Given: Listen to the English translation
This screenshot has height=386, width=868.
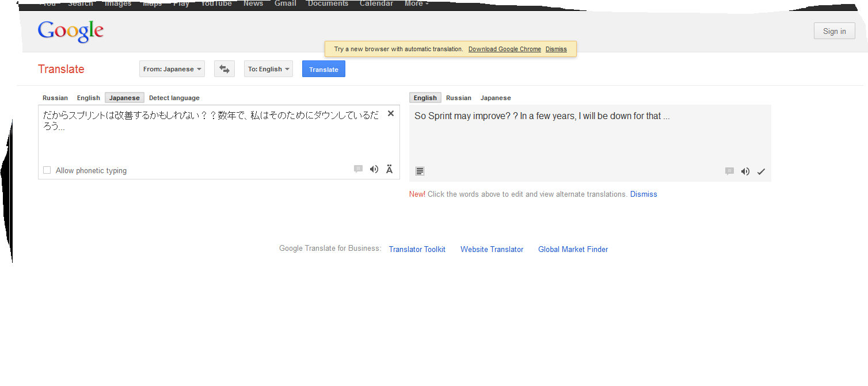Looking at the screenshot, I should (745, 171).
